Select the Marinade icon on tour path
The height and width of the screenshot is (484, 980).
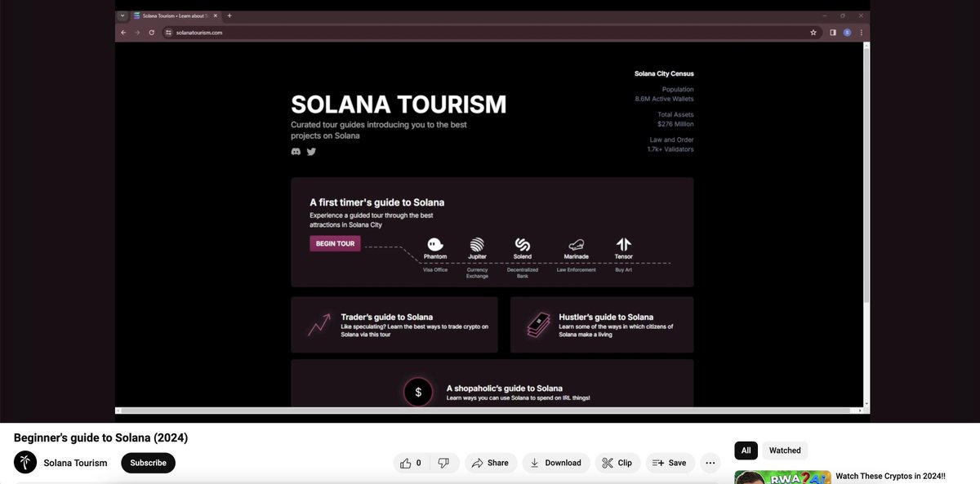tap(577, 244)
